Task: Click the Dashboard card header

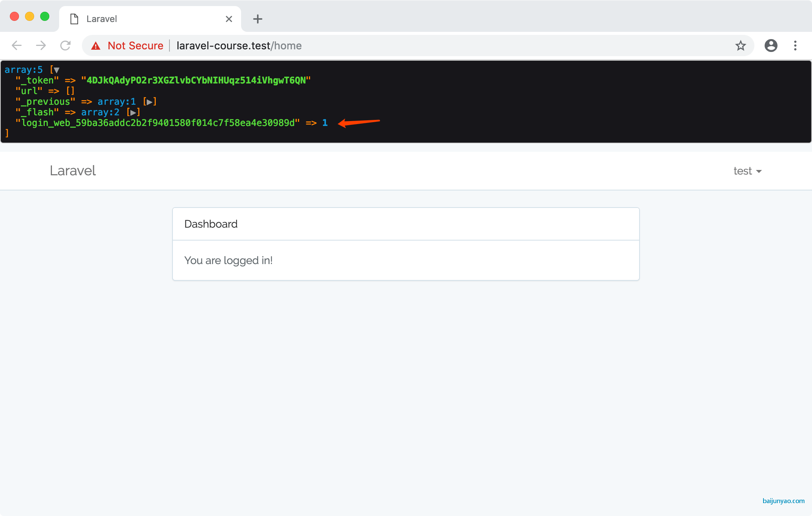Action: tap(406, 224)
